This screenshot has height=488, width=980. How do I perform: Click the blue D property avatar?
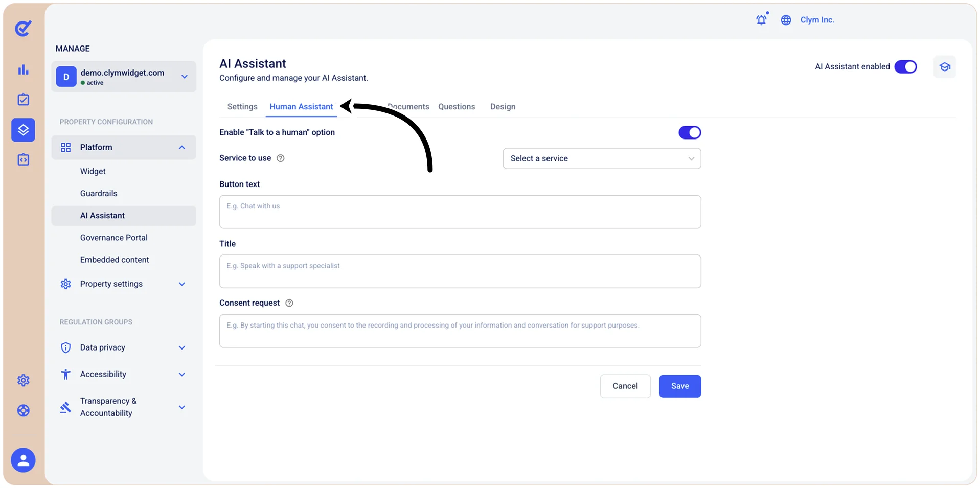[66, 77]
